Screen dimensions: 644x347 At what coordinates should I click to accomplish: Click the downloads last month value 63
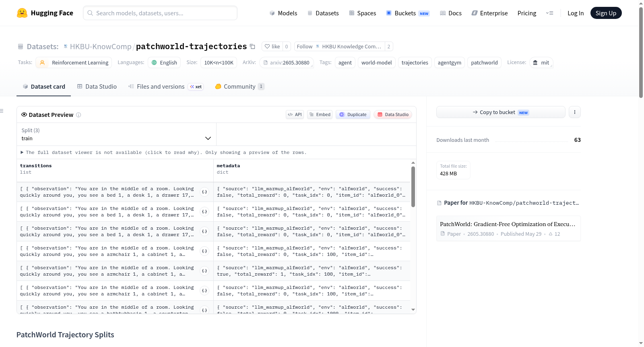coord(578,140)
